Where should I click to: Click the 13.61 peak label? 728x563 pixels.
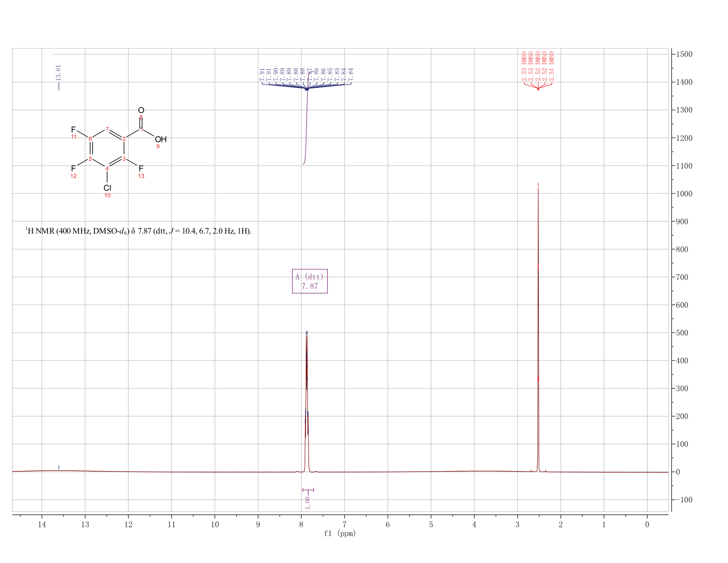[x=59, y=72]
